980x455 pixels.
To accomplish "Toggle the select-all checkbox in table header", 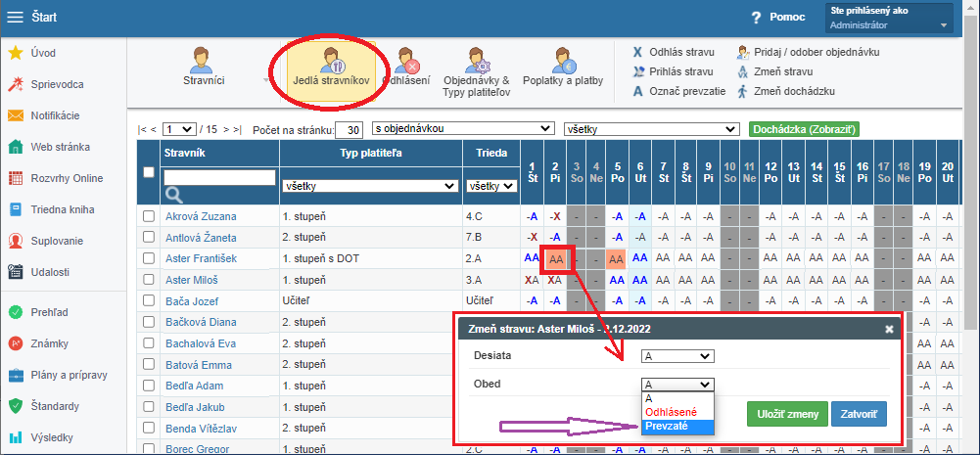I will pos(149,172).
